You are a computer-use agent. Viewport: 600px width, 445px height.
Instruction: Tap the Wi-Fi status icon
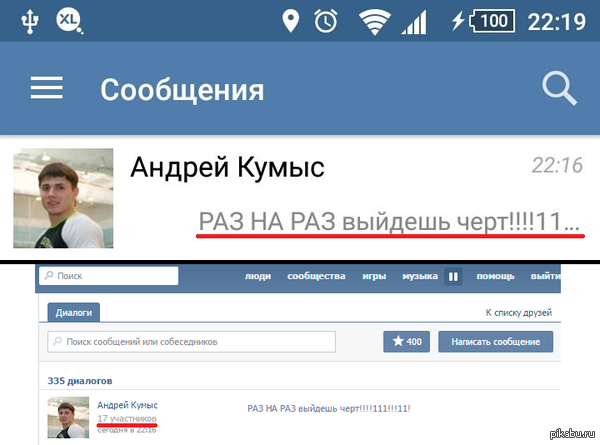[x=375, y=22]
